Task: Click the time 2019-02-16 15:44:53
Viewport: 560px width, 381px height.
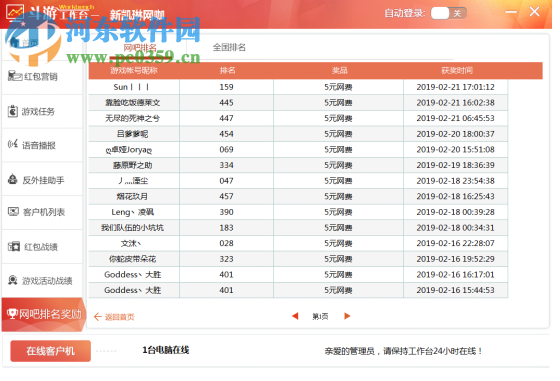Action: click(x=455, y=290)
